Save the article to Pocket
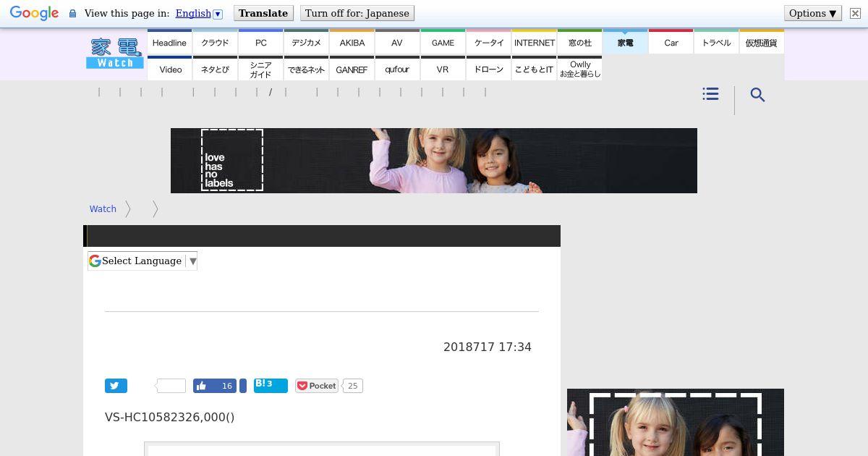 pos(317,386)
